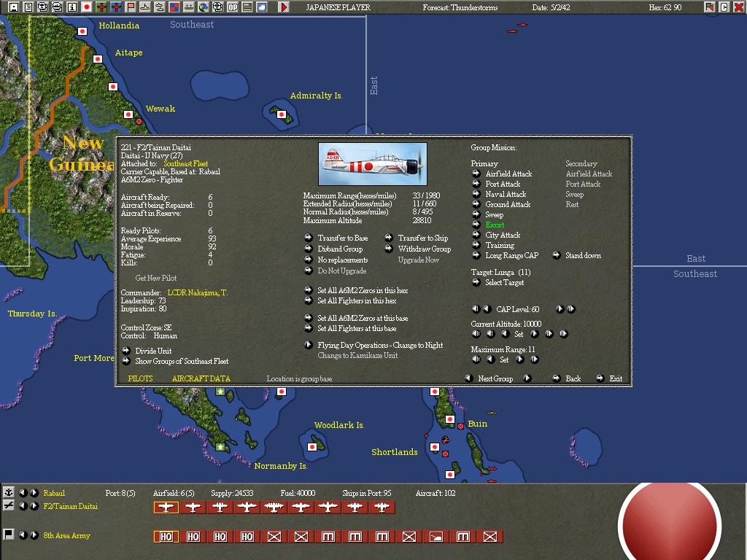Select the tank unit icon in 8th Area Army row
Screen dimensions: 747x560
point(436,537)
